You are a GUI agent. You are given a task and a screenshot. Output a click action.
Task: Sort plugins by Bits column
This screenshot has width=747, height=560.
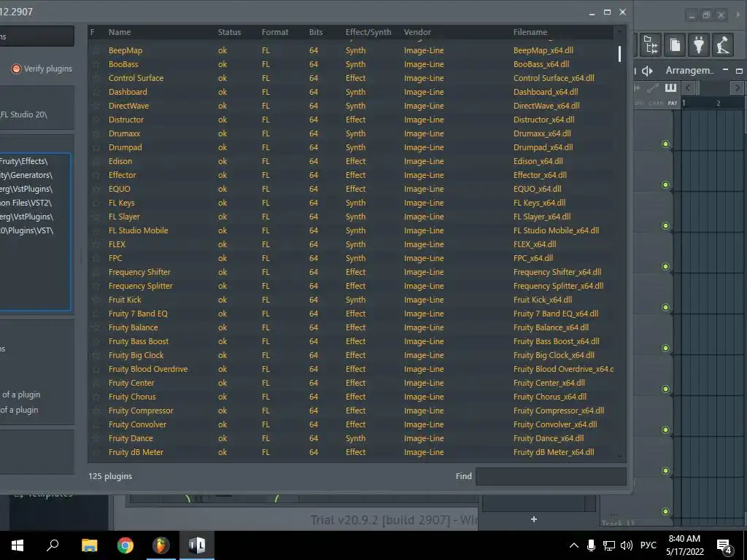316,32
